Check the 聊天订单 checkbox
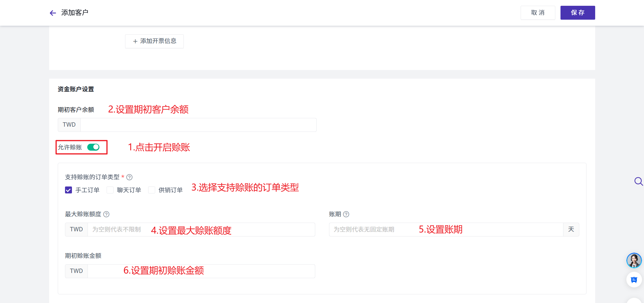 [110, 190]
